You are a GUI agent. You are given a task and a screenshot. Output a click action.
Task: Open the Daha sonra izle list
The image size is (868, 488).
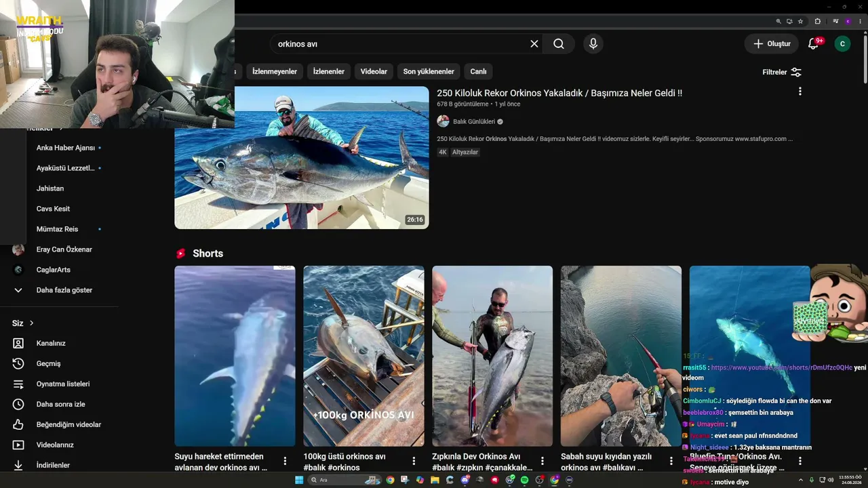[61, 405]
